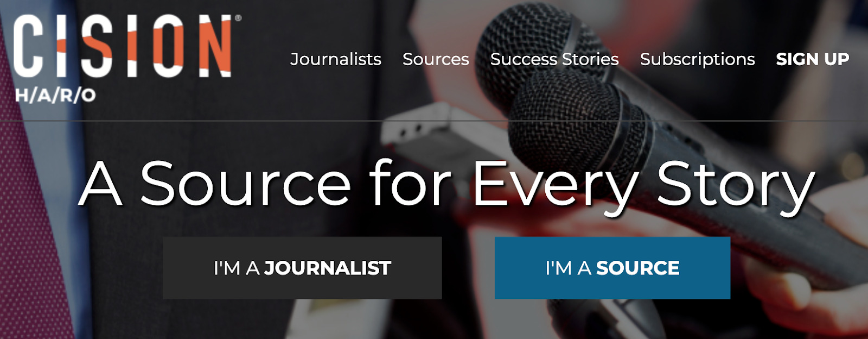This screenshot has height=339, width=868.
Task: Open the Subscriptions nav item
Action: [x=698, y=60]
